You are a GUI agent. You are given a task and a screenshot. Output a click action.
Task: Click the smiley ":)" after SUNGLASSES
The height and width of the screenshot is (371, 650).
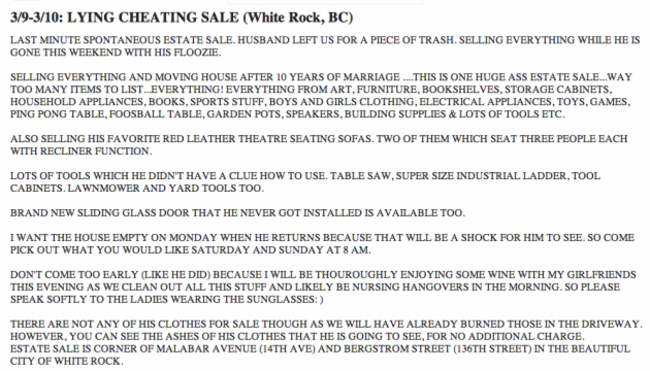point(319,299)
